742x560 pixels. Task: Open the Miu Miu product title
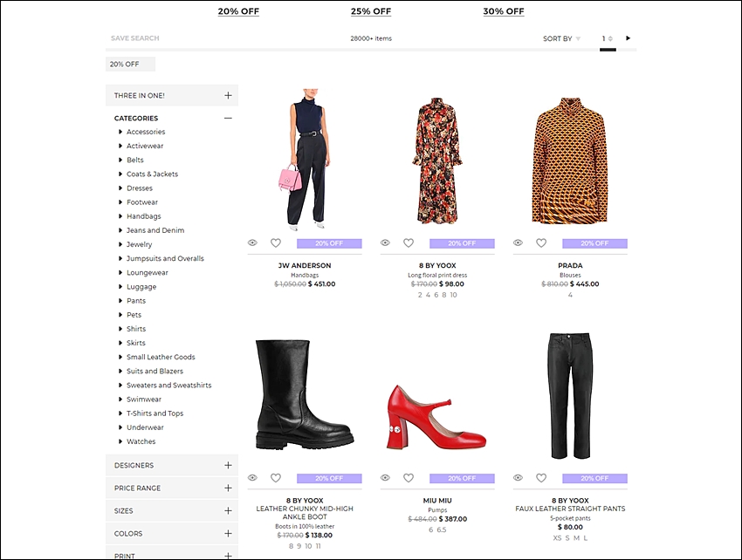pyautogui.click(x=437, y=501)
